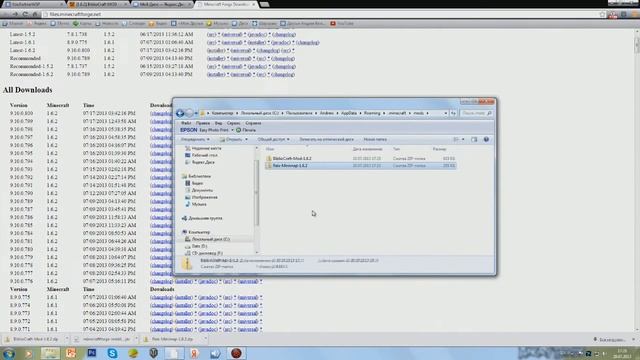Open Домашняя группа in the navigation pane
Image resolution: width=640 pixels, height=360 pixels.
pos(202,218)
